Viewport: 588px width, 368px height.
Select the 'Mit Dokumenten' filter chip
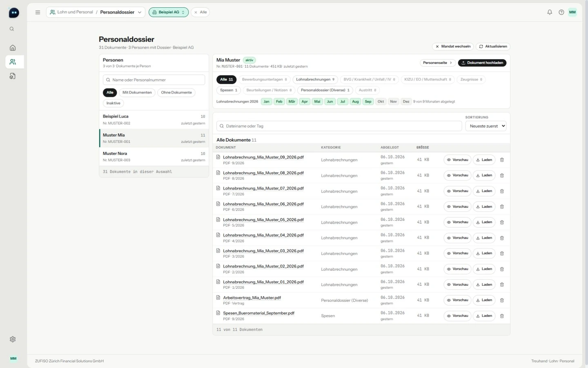click(x=137, y=92)
